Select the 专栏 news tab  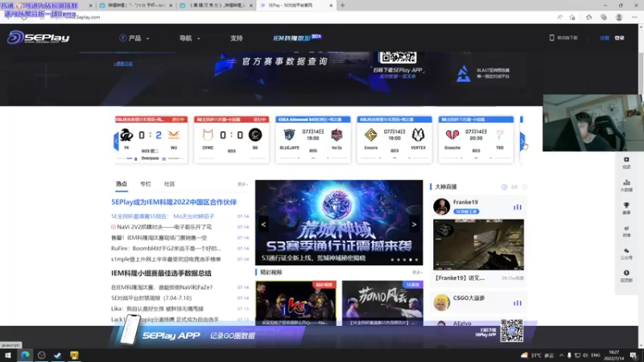146,184
